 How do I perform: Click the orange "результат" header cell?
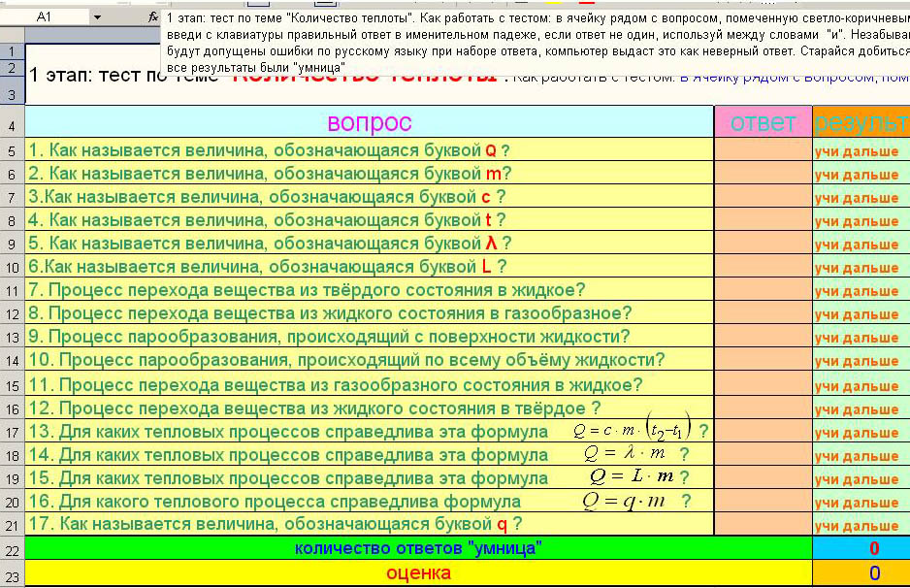861,123
